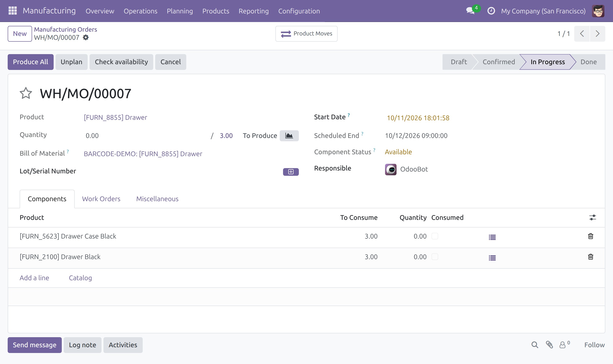
Task: Delete the Drawer Black component line
Action: [590, 257]
